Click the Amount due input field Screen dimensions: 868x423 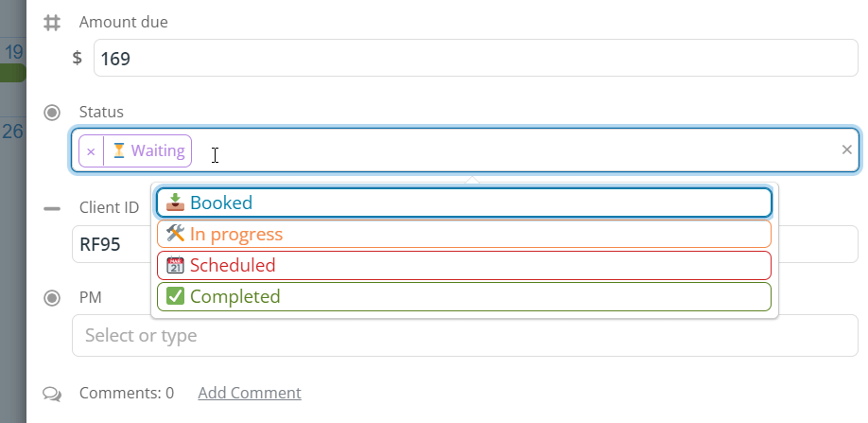point(473,58)
